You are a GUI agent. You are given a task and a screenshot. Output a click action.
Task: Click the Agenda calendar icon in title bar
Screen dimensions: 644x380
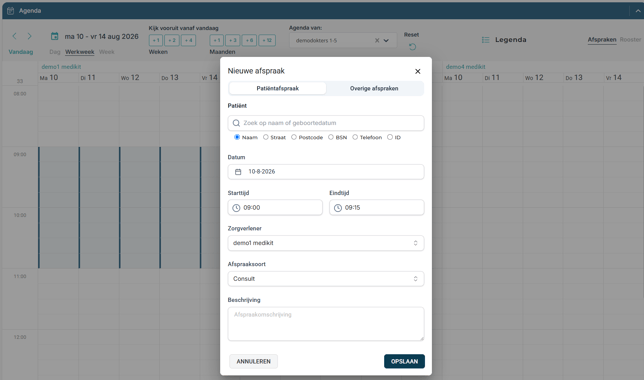[11, 11]
